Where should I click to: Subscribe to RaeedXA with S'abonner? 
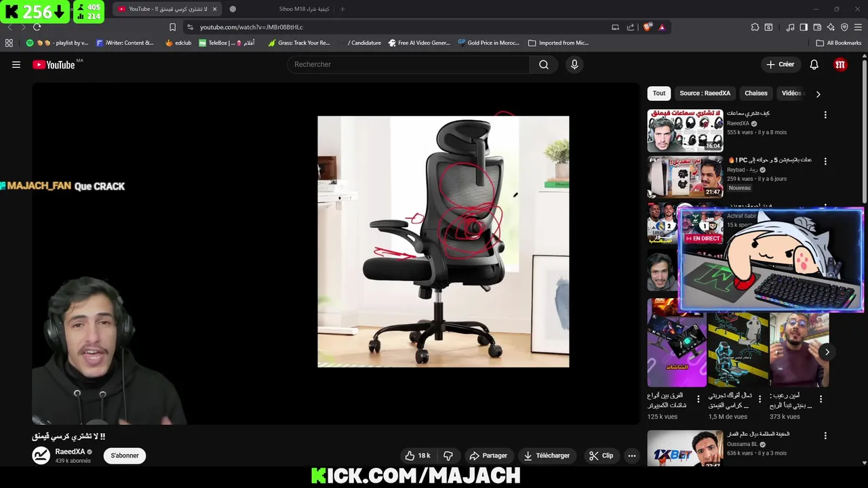pyautogui.click(x=125, y=455)
